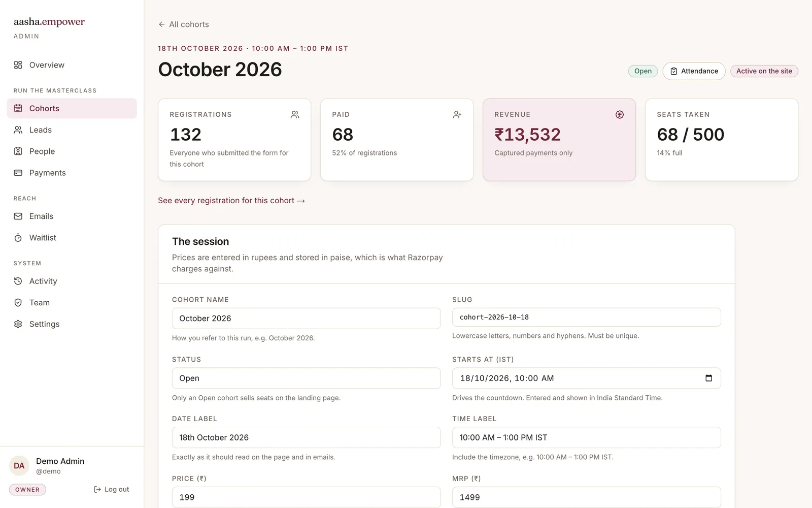The width and height of the screenshot is (812, 508).
Task: Click the OWNER role badge
Action: (x=27, y=490)
